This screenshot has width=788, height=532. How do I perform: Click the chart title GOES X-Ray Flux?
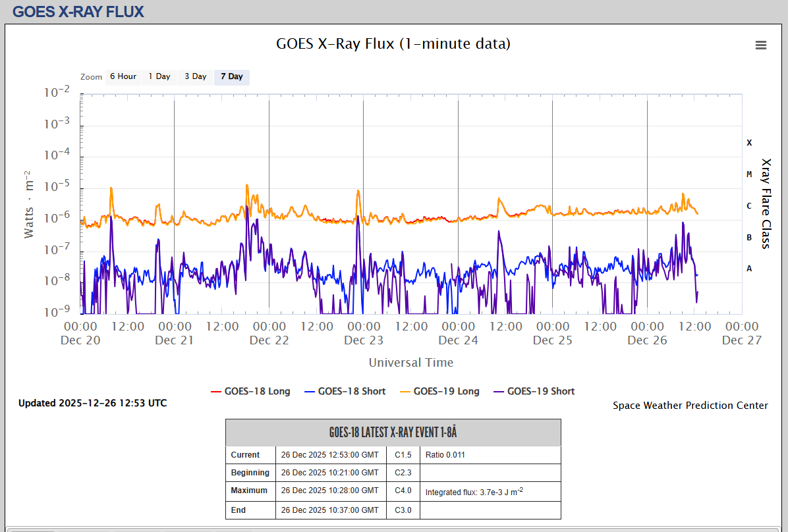[393, 44]
